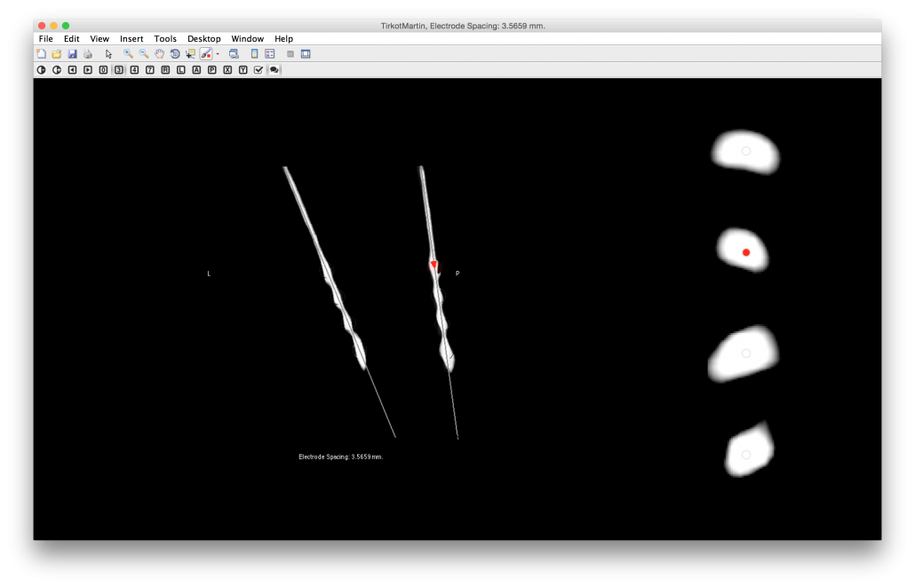Click the Hide Plot Tools icon
Image resolution: width=915 pixels, height=588 pixels.
click(x=290, y=53)
